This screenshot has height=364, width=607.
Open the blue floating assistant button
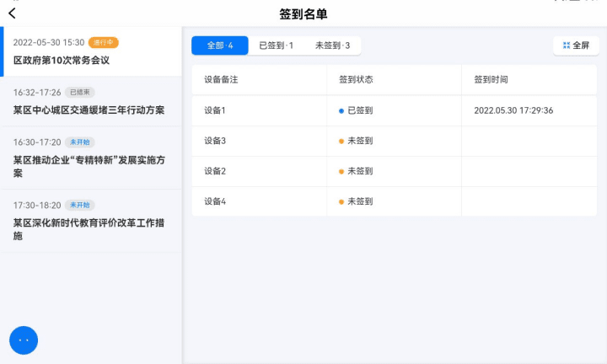point(24,340)
